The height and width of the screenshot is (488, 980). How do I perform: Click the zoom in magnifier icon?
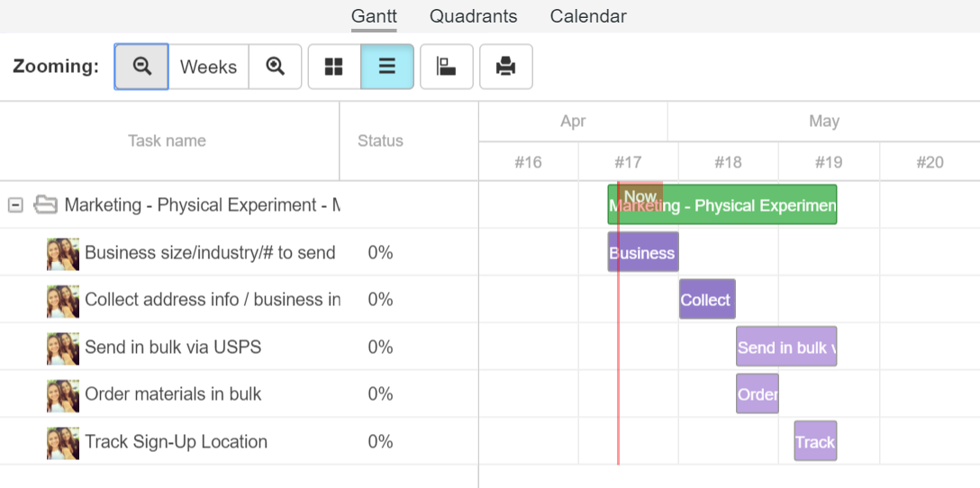(276, 67)
